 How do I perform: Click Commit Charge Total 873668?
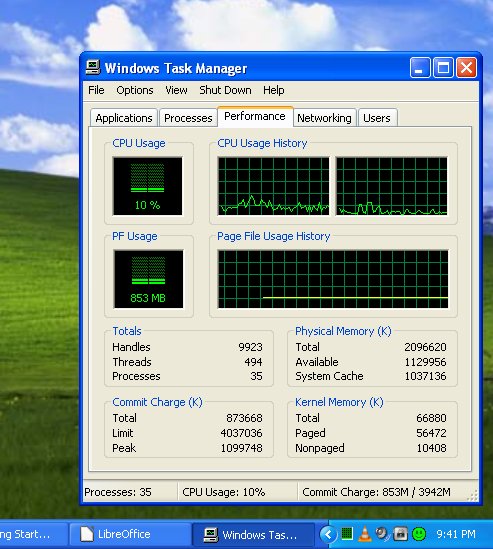[244, 418]
